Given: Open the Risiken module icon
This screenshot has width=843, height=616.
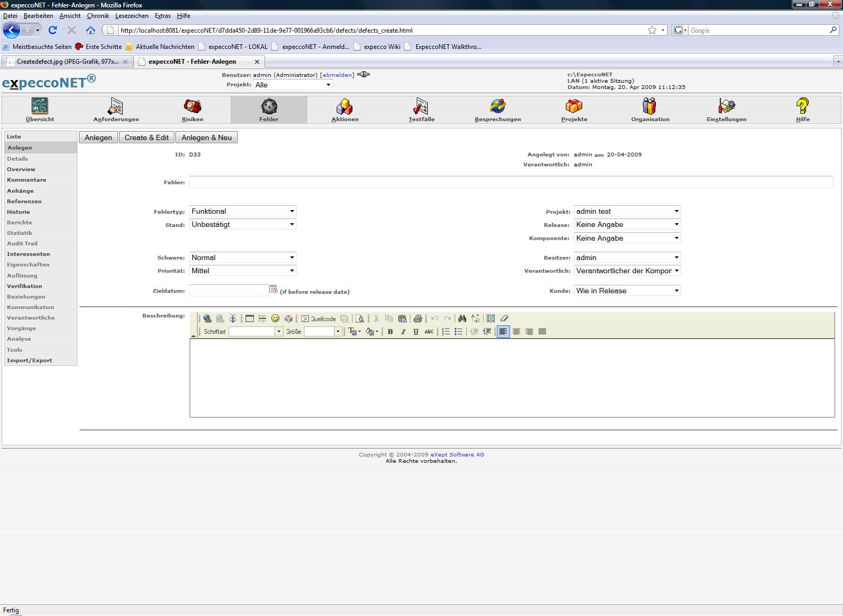Looking at the screenshot, I should point(192,107).
